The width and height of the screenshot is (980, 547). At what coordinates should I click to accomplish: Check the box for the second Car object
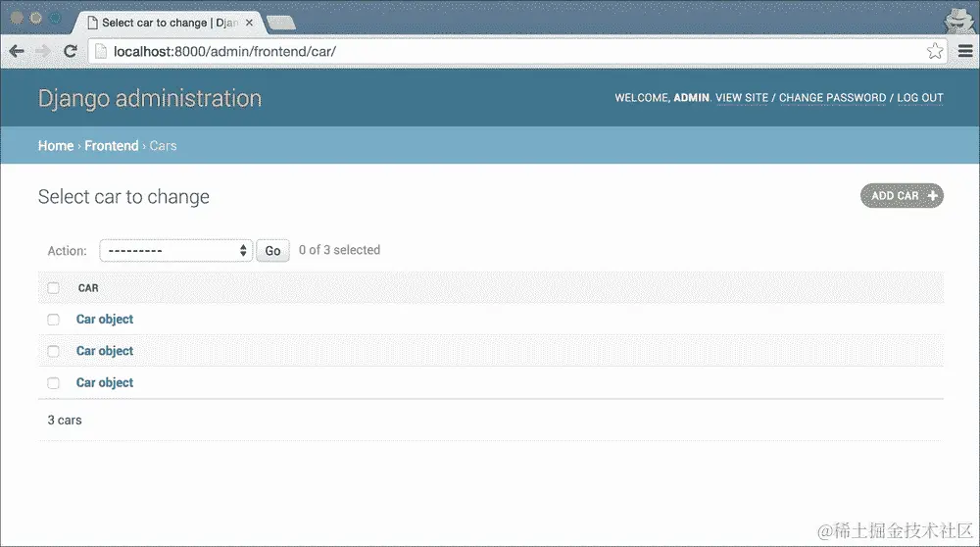(53, 351)
